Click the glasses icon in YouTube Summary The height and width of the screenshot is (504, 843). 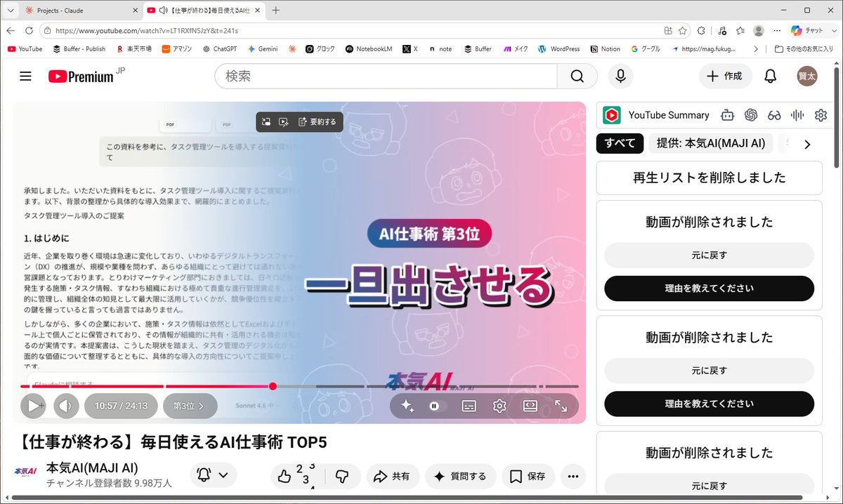774,115
